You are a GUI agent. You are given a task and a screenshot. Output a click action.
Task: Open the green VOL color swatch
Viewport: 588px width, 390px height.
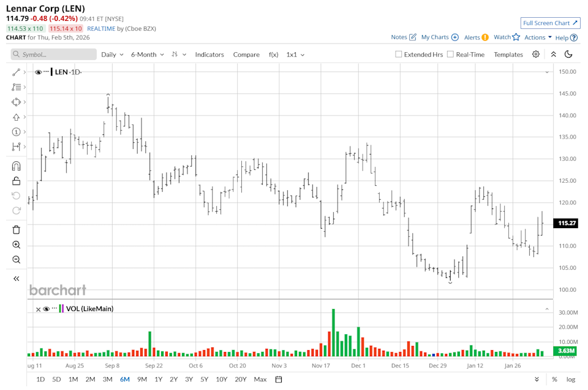60,309
